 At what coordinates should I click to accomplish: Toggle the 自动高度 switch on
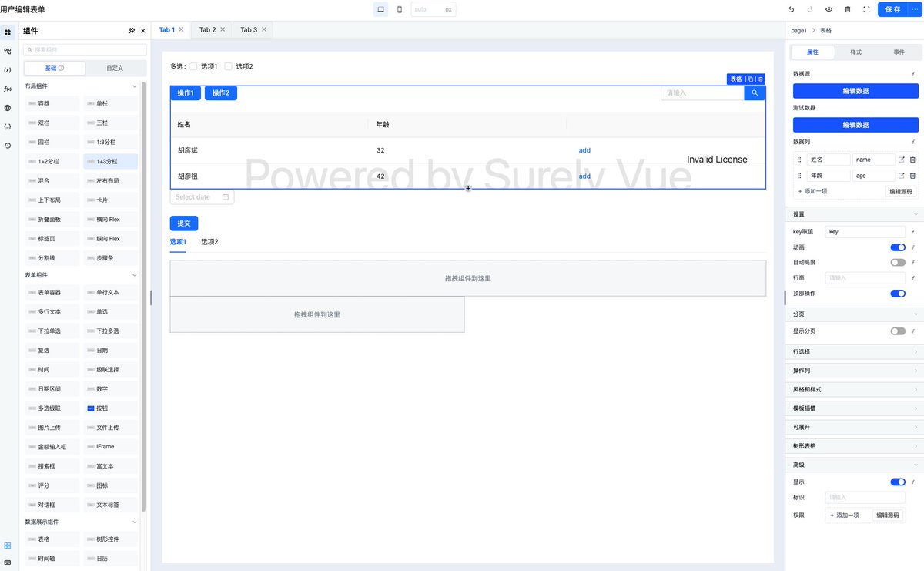point(898,263)
